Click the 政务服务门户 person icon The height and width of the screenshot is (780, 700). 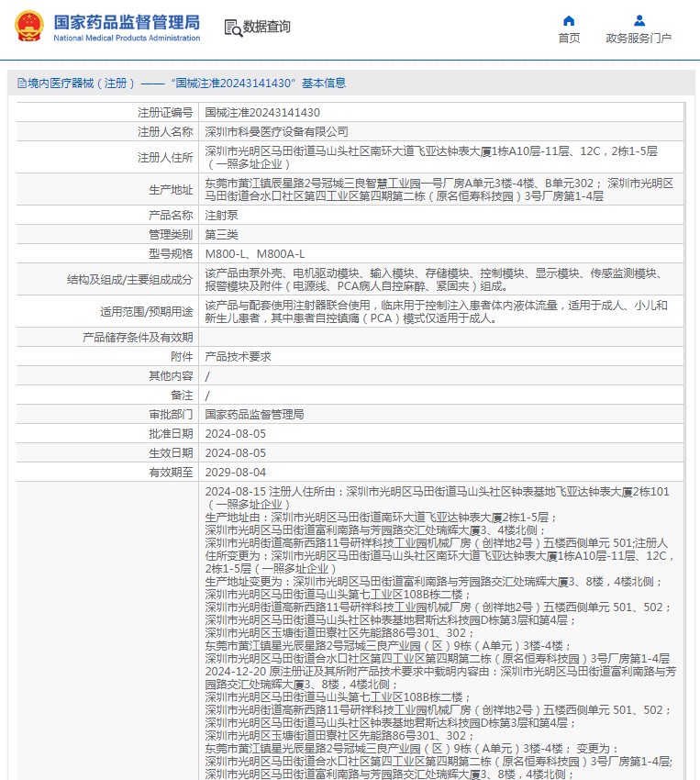(x=639, y=20)
